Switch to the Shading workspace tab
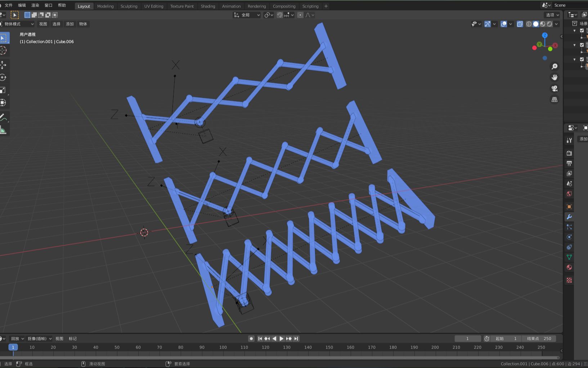588x368 pixels. click(208, 6)
